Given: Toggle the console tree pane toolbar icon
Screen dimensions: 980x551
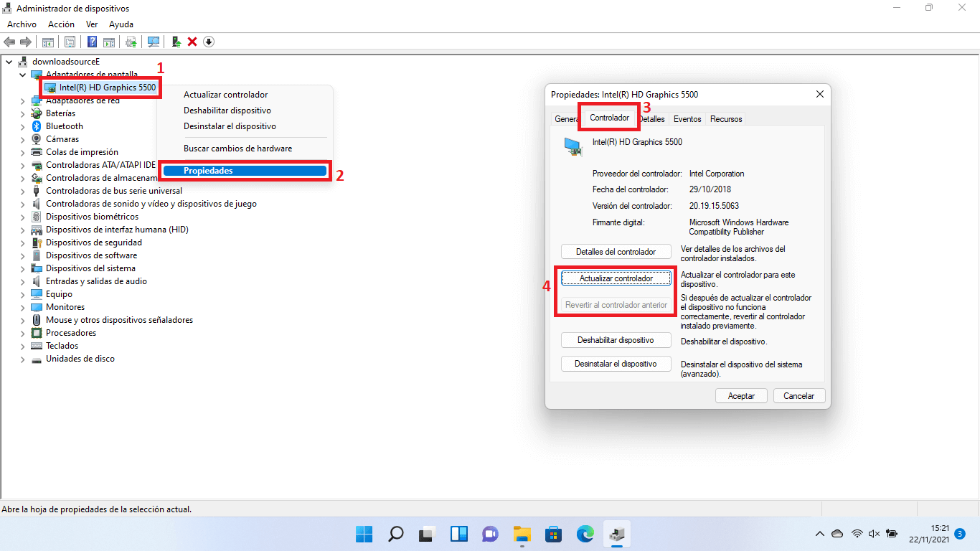Looking at the screenshot, I should [48, 42].
